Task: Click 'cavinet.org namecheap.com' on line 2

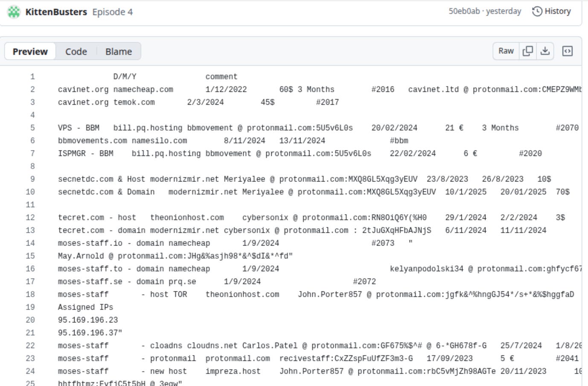Action: (x=116, y=90)
